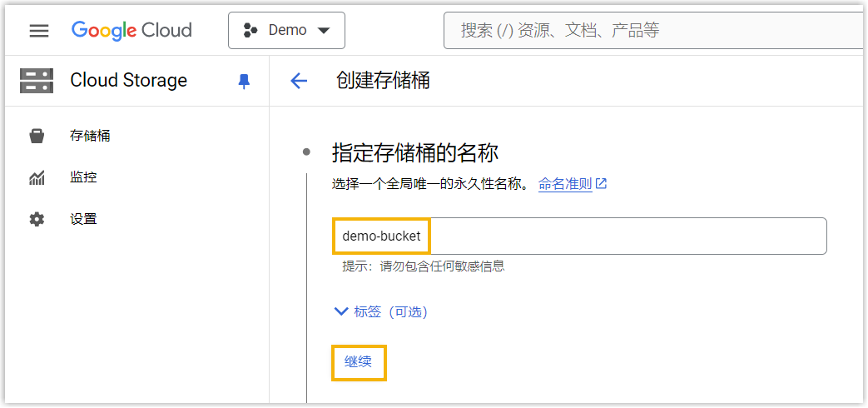Go back using the left arrow
Image resolution: width=868 pixels, height=408 pixels.
(299, 81)
